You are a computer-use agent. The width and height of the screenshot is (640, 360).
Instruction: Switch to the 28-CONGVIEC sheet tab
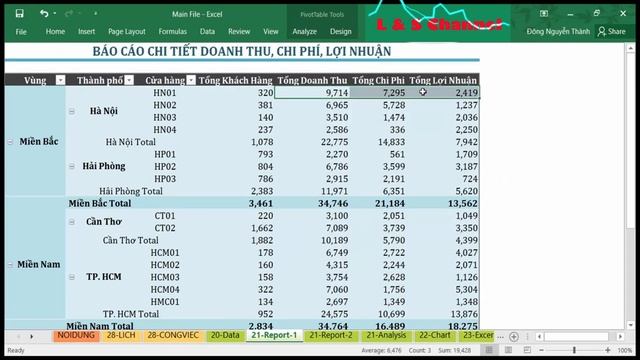(x=173, y=336)
